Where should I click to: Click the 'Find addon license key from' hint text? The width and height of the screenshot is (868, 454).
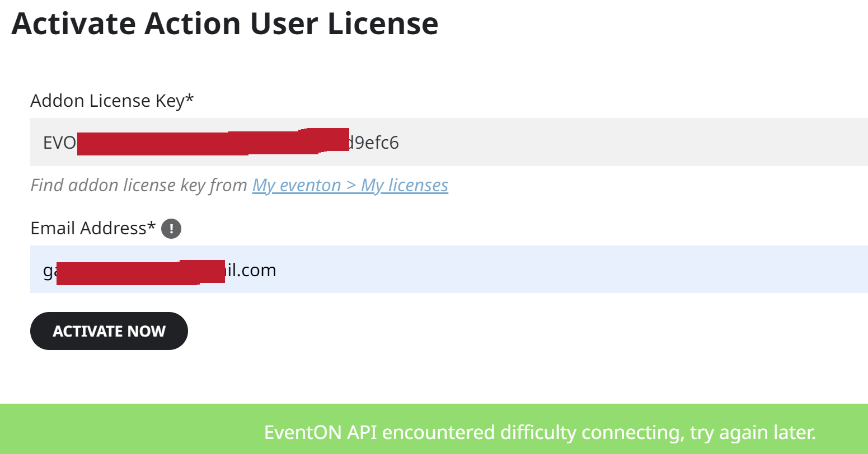(x=139, y=185)
